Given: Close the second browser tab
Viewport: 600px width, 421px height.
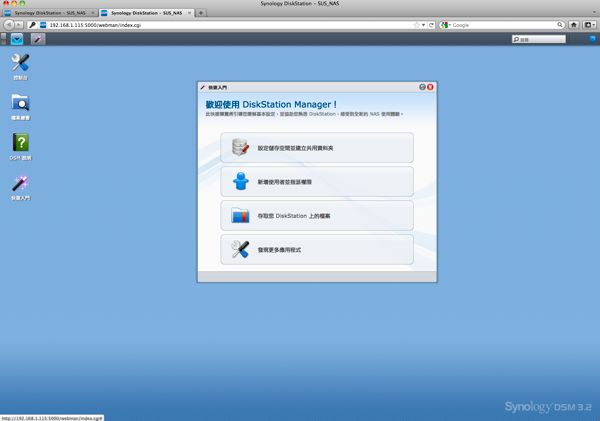Looking at the screenshot, I should pos(189,13).
